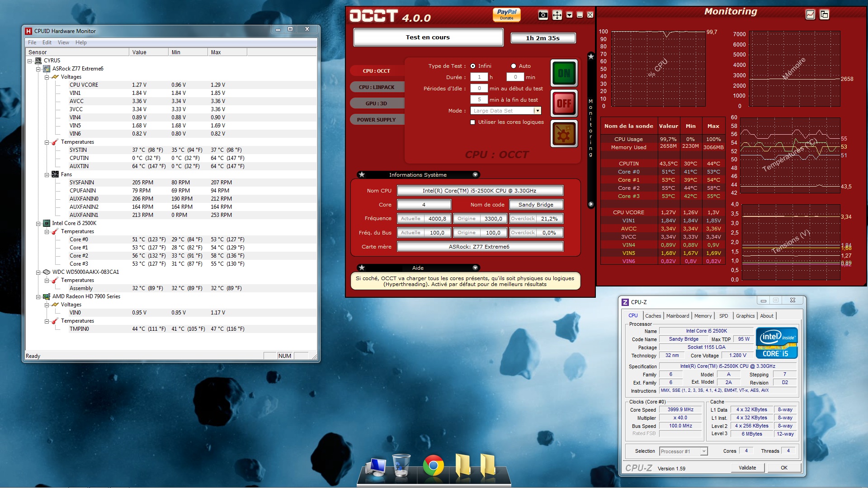Open OCCT gear settings icon
Image resolution: width=868 pixels, height=488 pixels.
click(x=564, y=134)
